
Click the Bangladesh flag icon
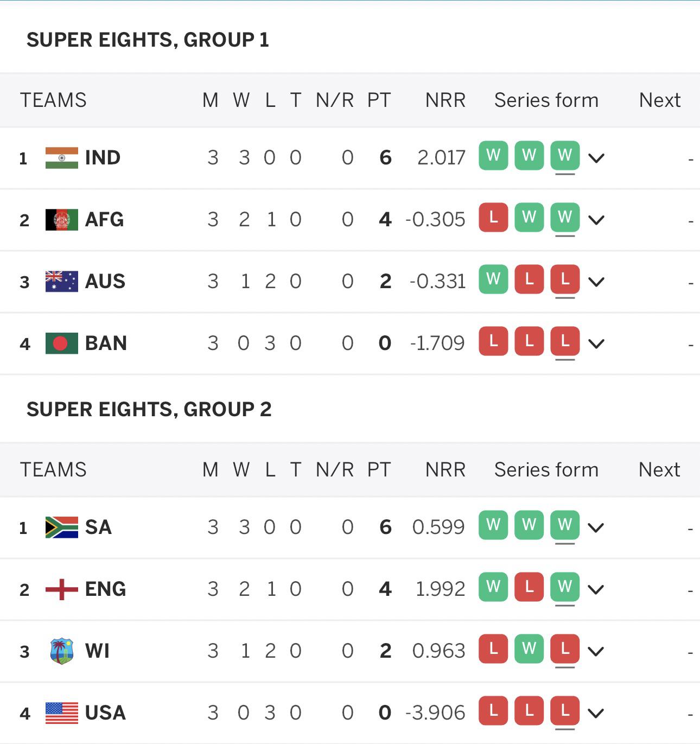point(61,344)
